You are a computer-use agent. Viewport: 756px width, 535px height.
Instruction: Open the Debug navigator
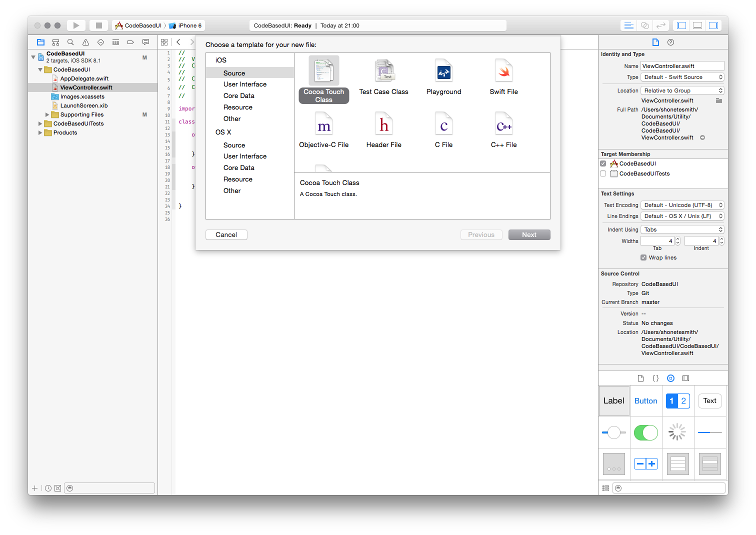pos(115,42)
